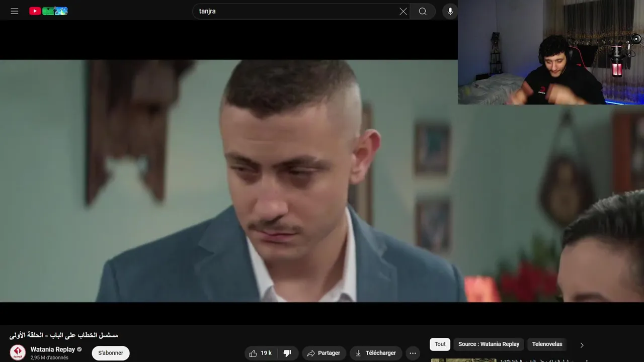Go to YouTube home via logo
This screenshot has width=644, height=362.
pyautogui.click(x=48, y=11)
